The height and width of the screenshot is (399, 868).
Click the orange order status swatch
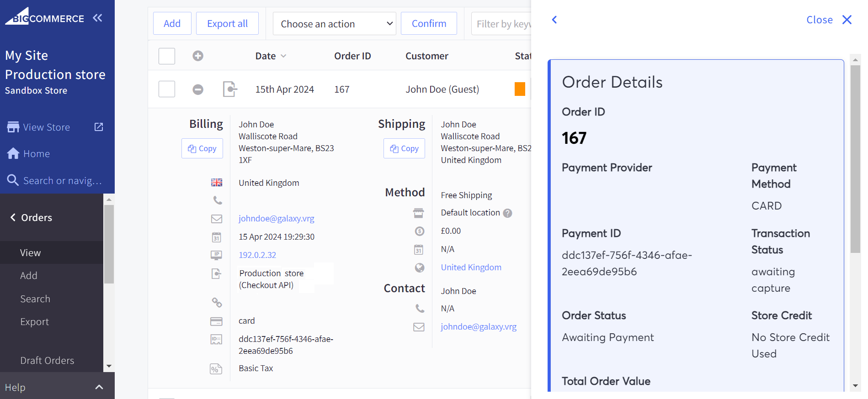(520, 89)
